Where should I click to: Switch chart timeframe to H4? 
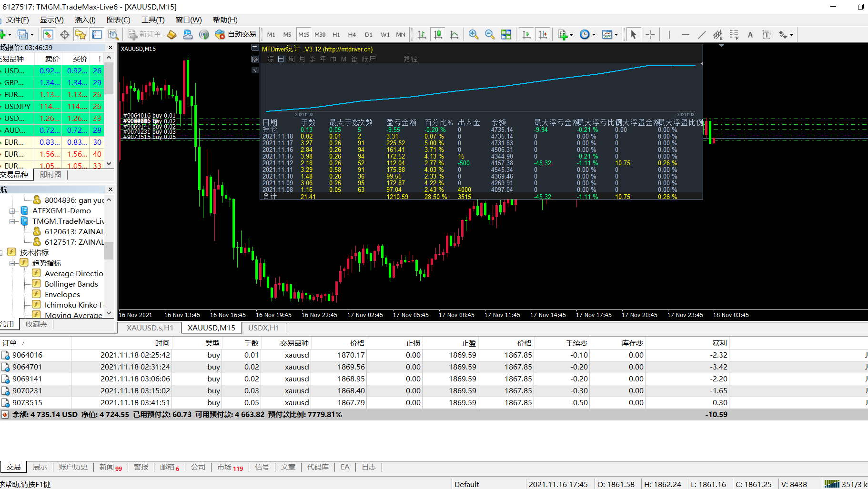[x=352, y=34]
